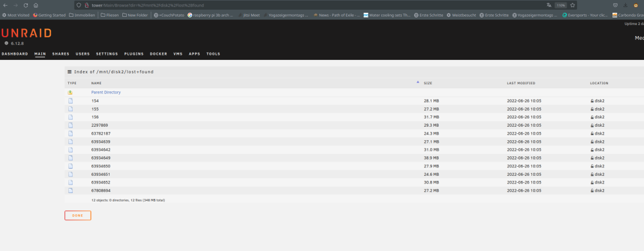Image resolution: width=644 pixels, height=251 pixels.
Task: Reload the page with the refresh icon
Action: [x=26, y=5]
